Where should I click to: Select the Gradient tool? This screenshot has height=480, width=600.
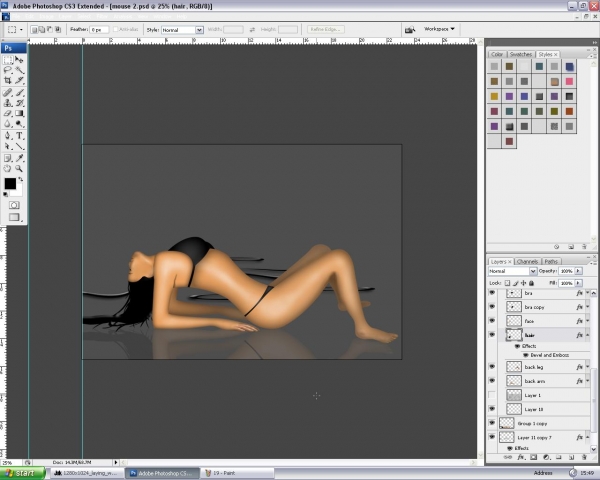pos(19,113)
